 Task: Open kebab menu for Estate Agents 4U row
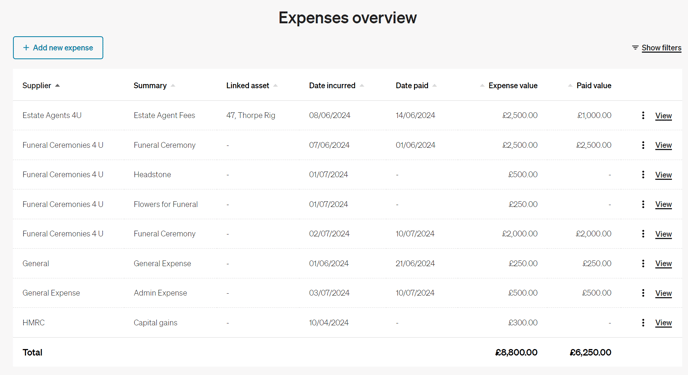[x=643, y=115]
